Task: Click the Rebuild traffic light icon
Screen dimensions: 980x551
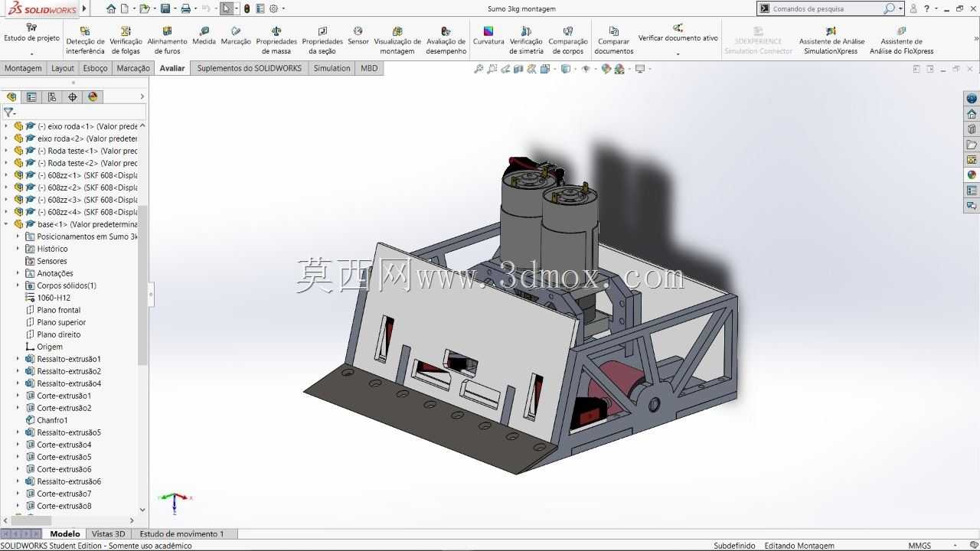Action: 247,8
